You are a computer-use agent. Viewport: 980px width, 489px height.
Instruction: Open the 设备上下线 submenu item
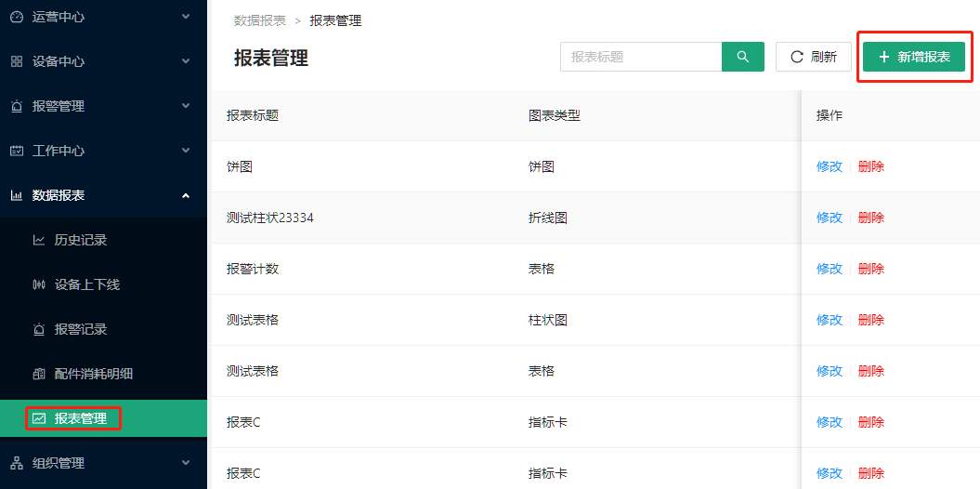click(x=86, y=284)
